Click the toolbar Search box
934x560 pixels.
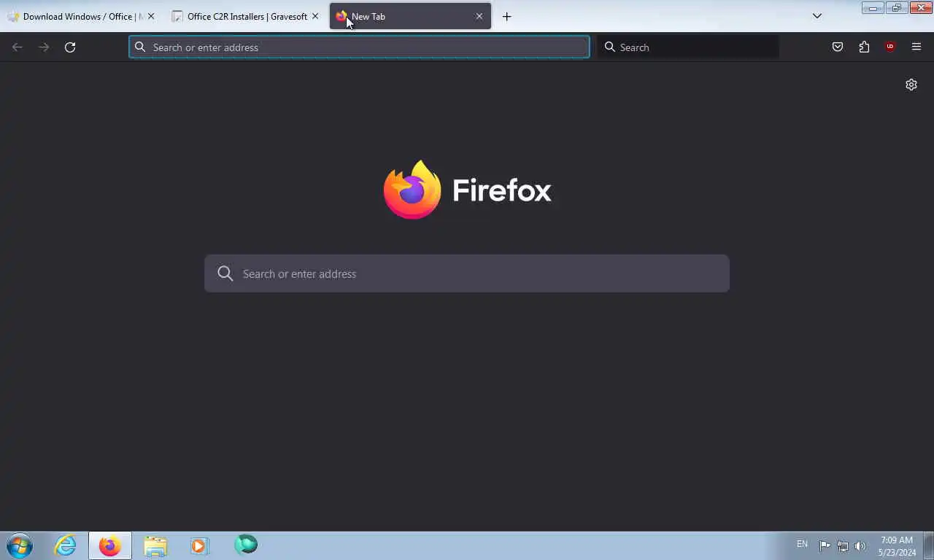(x=688, y=47)
